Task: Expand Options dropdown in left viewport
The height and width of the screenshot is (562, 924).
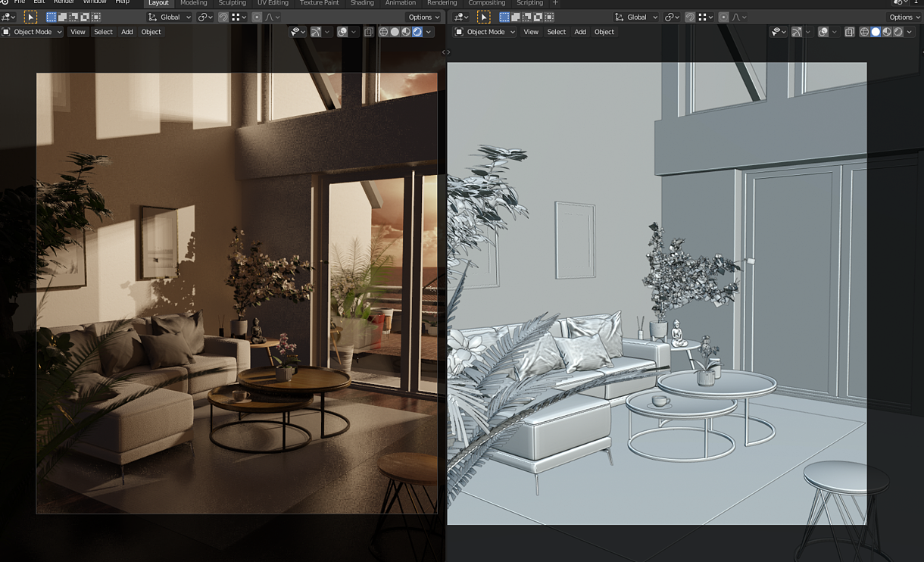Action: pos(423,17)
